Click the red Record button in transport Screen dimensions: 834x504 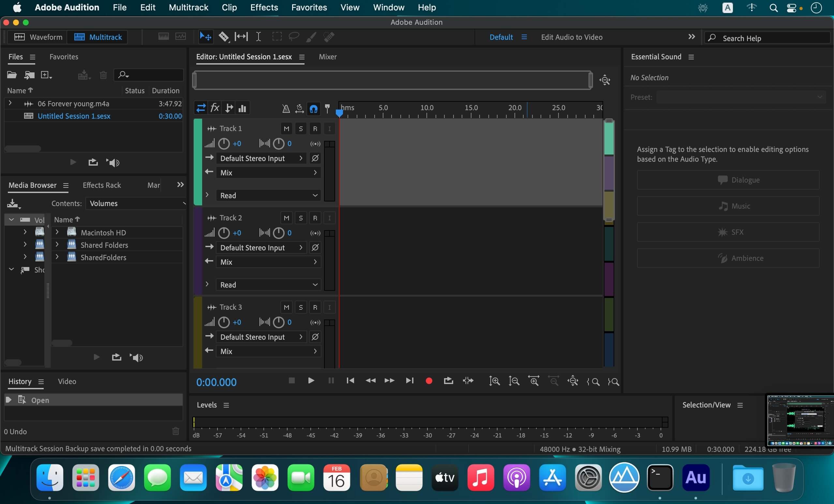(x=428, y=381)
